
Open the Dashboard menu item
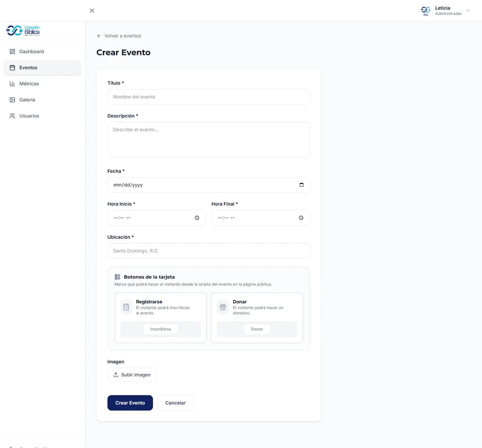(43, 52)
